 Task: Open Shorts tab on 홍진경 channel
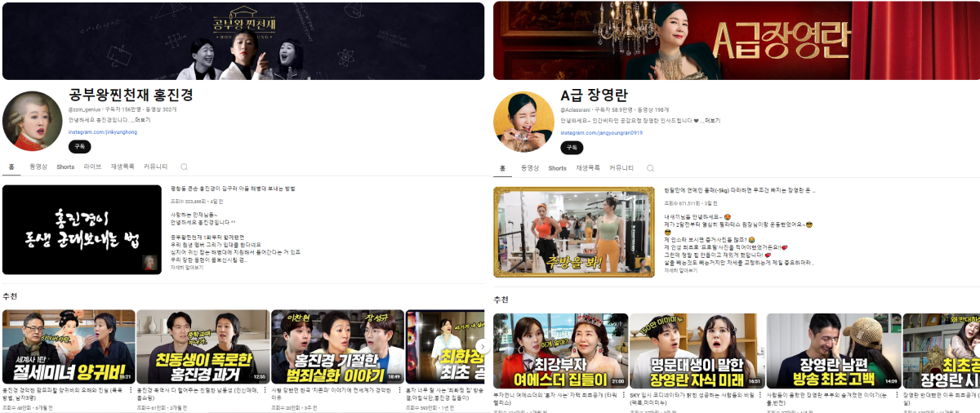click(65, 167)
